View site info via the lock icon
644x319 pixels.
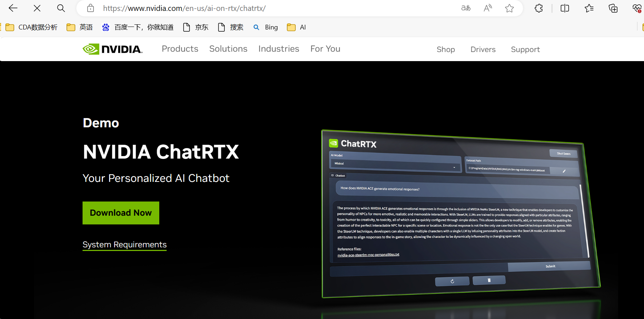point(91,8)
